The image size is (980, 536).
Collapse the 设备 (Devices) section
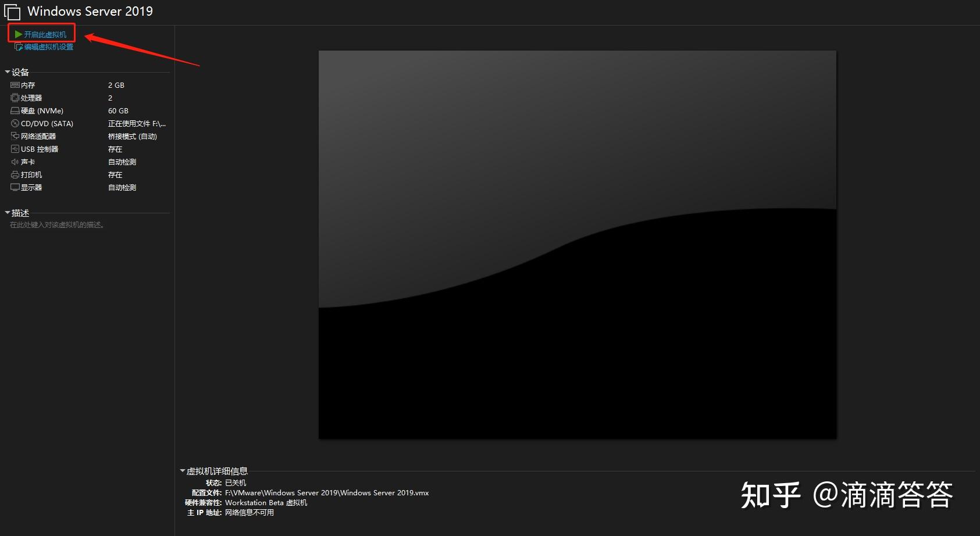tap(8, 72)
